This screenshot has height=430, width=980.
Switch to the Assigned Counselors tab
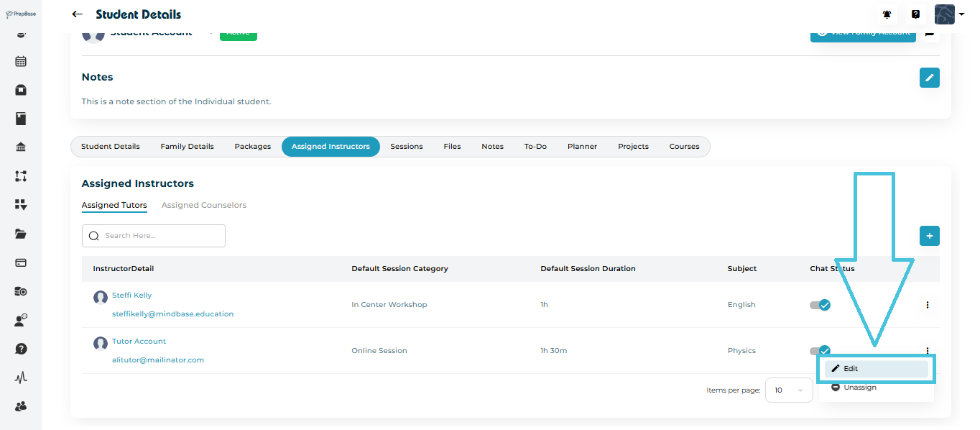click(x=203, y=206)
